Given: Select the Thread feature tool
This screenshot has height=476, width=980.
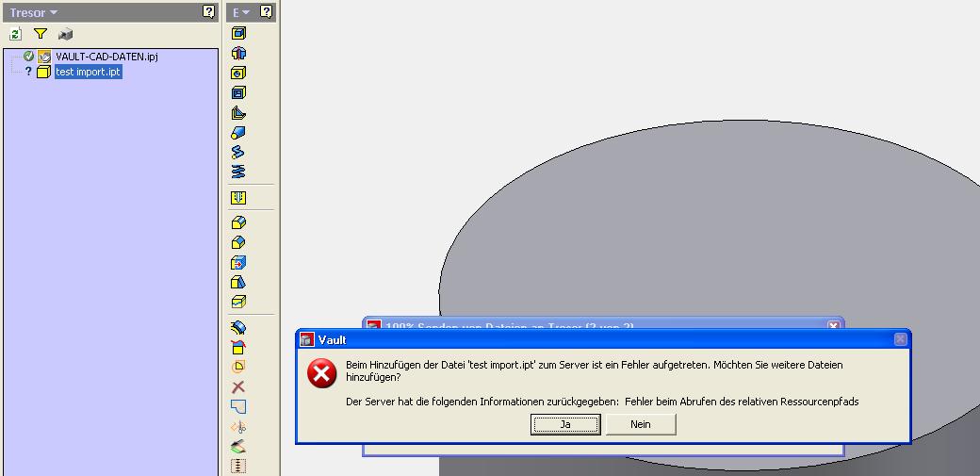Looking at the screenshot, I should [238, 198].
